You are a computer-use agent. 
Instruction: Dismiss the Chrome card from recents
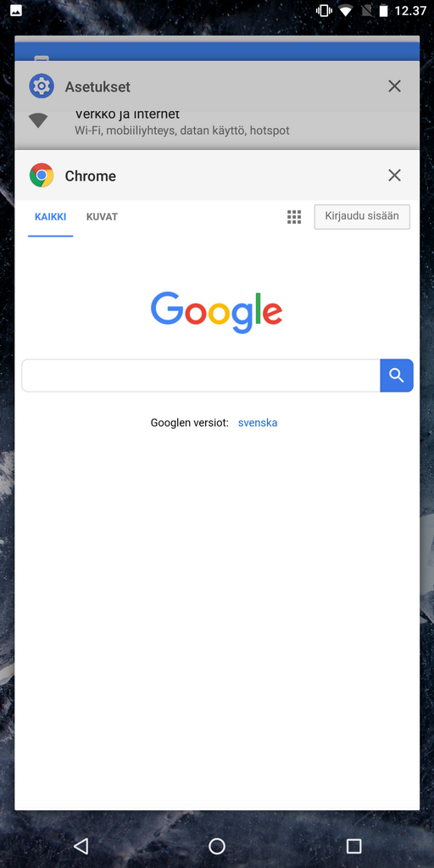(394, 175)
